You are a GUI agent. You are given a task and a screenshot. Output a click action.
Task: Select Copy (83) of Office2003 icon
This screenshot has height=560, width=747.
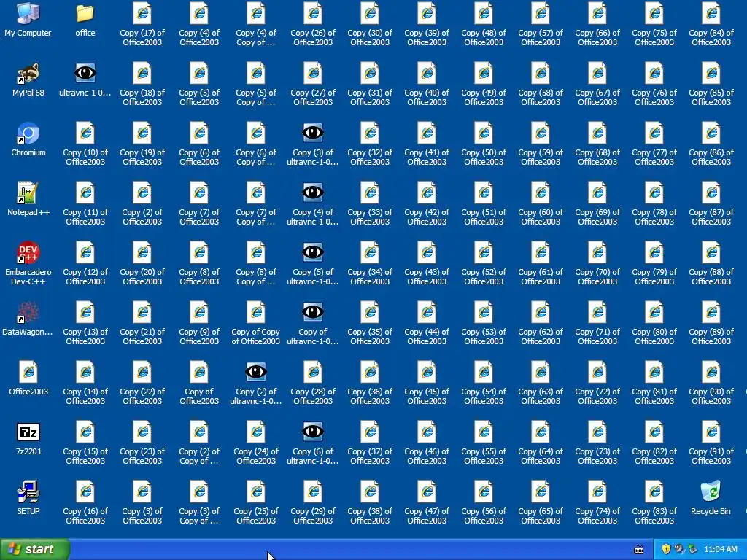tap(654, 492)
